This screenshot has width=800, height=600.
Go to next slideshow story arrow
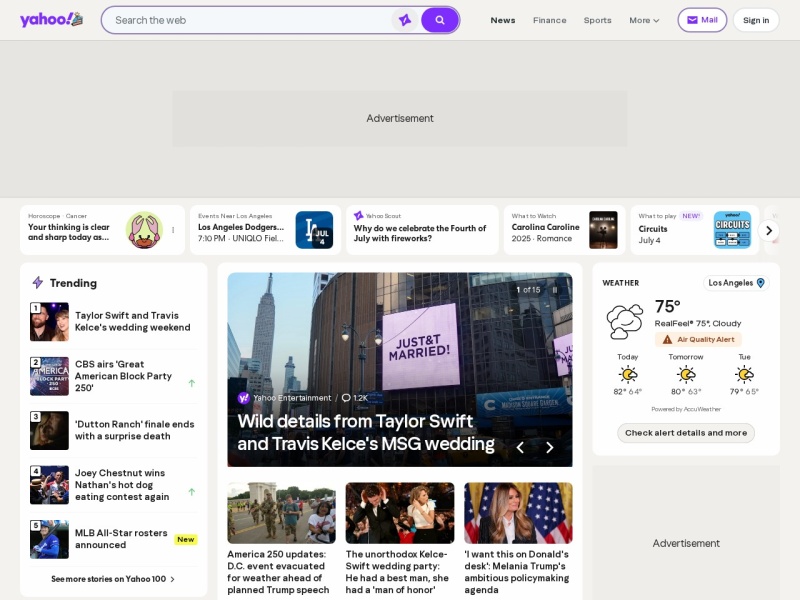pyautogui.click(x=549, y=447)
